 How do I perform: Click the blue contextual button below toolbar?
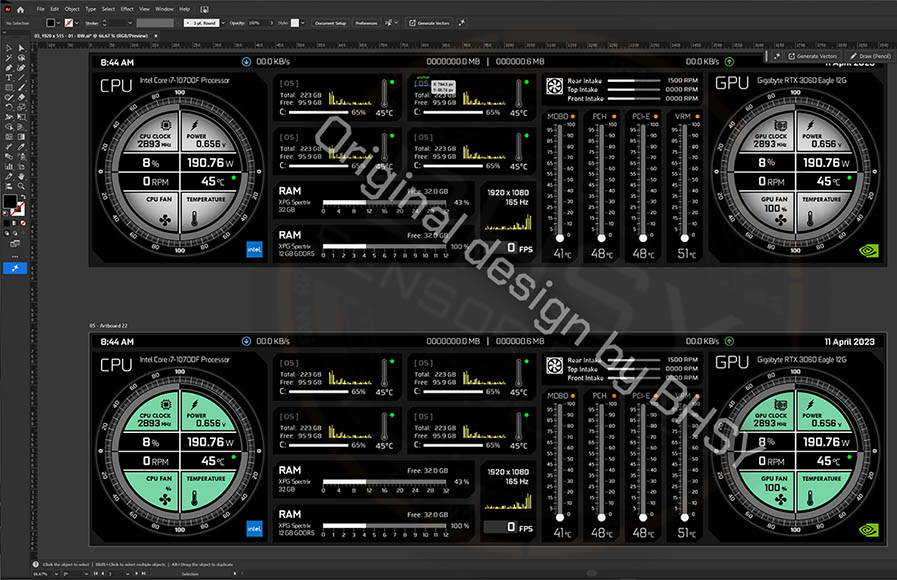(15, 268)
